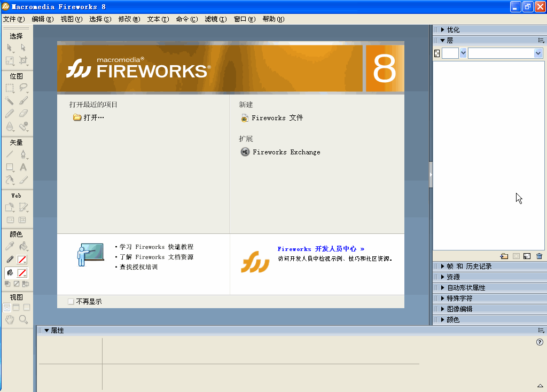
Task: Choose the Lasso tool
Action: point(23,88)
